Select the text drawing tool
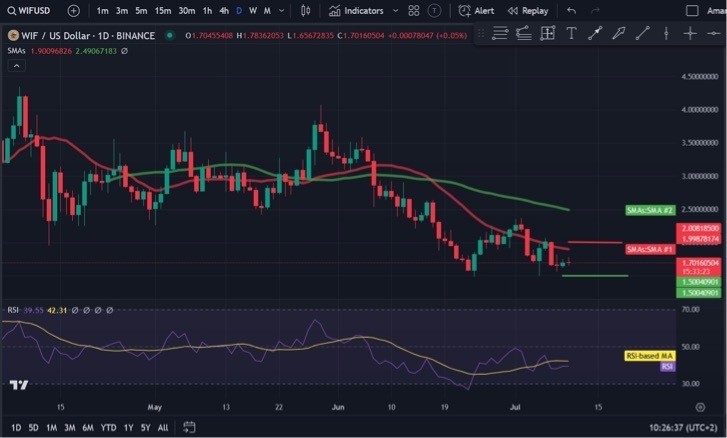This screenshot has height=438, width=727. [x=571, y=33]
